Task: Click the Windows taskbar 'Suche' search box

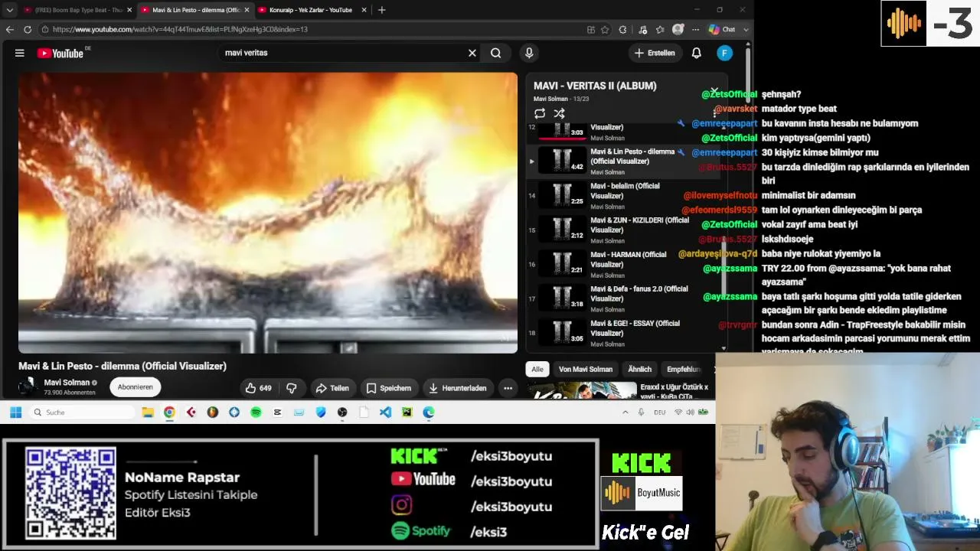Action: coord(83,412)
